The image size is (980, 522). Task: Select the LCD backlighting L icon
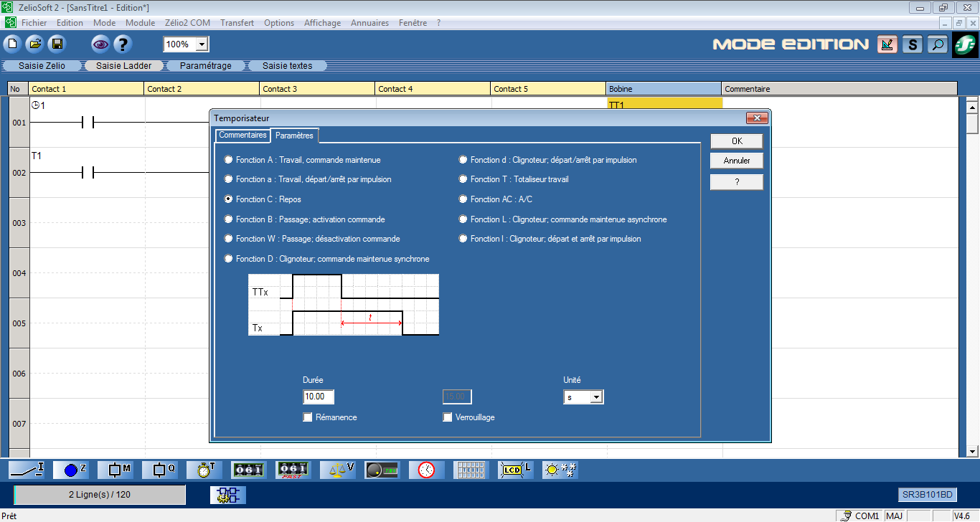pos(517,470)
